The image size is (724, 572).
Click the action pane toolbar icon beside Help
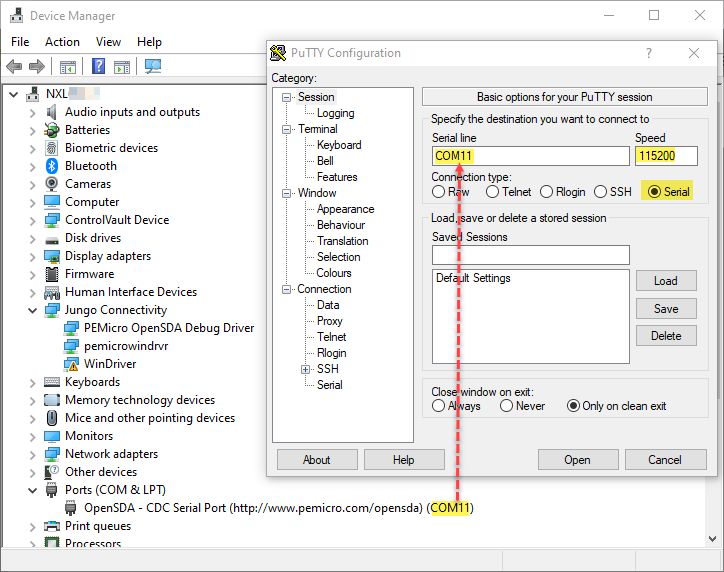pyautogui.click(x=122, y=67)
